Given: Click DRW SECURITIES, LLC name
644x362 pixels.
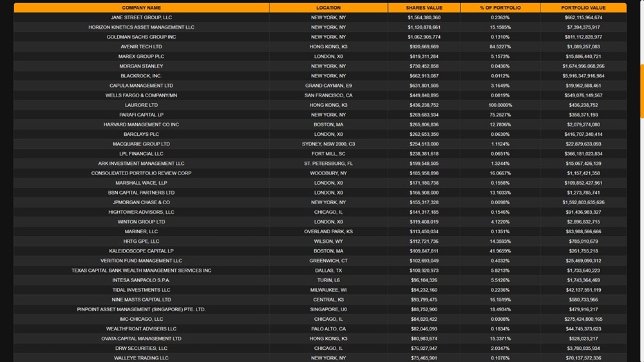Looking at the screenshot, I should coord(141,348).
